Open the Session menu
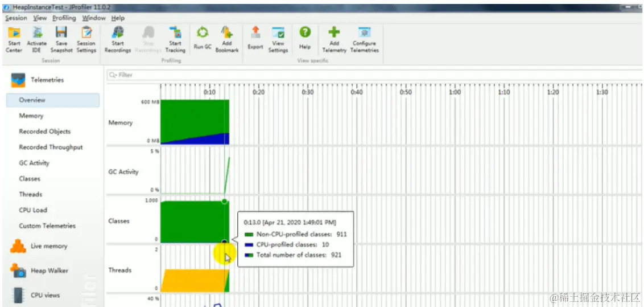Screen dimensions: 644x307 tap(16, 18)
